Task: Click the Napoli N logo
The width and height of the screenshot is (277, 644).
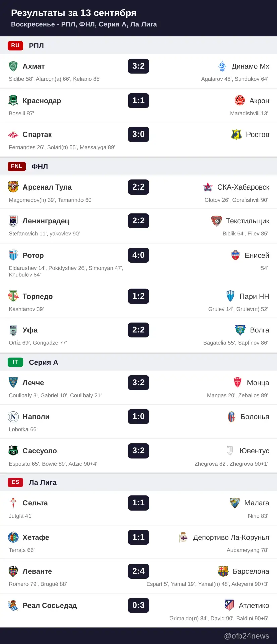Action: 13,417
